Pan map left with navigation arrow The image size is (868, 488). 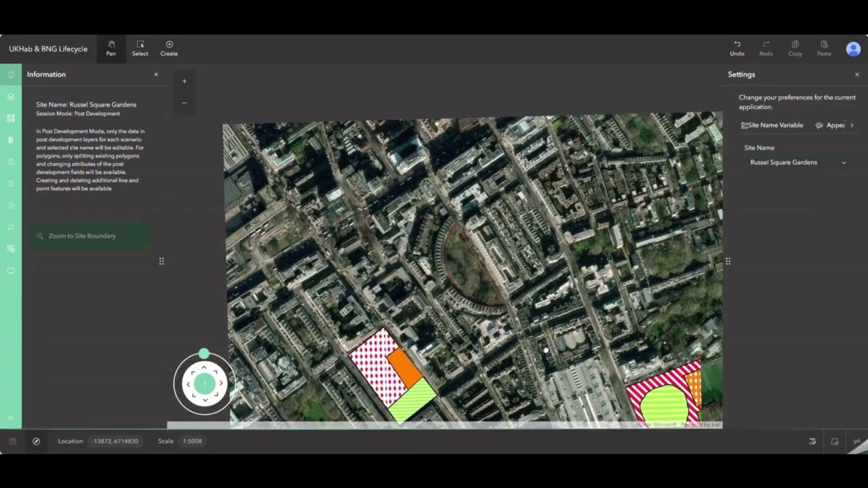coord(189,384)
